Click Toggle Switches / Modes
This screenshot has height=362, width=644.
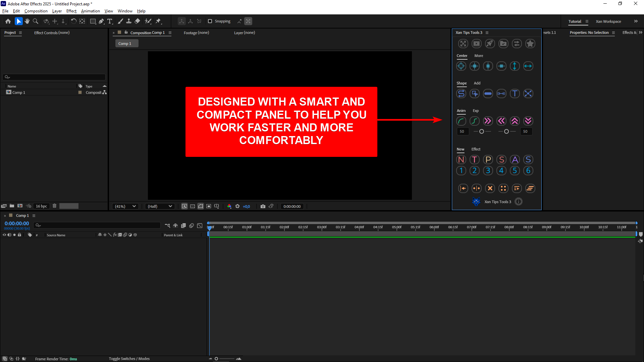point(129,359)
